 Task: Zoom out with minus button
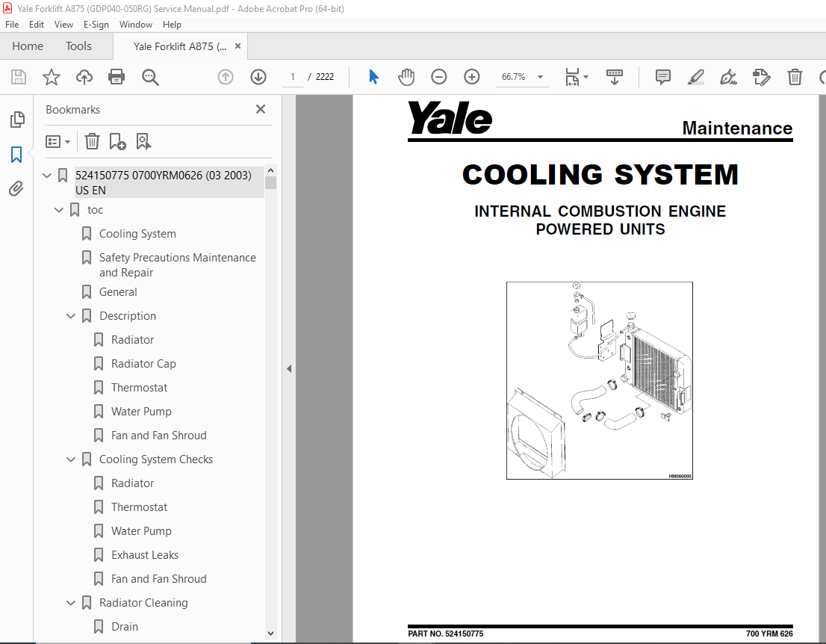pyautogui.click(x=439, y=77)
